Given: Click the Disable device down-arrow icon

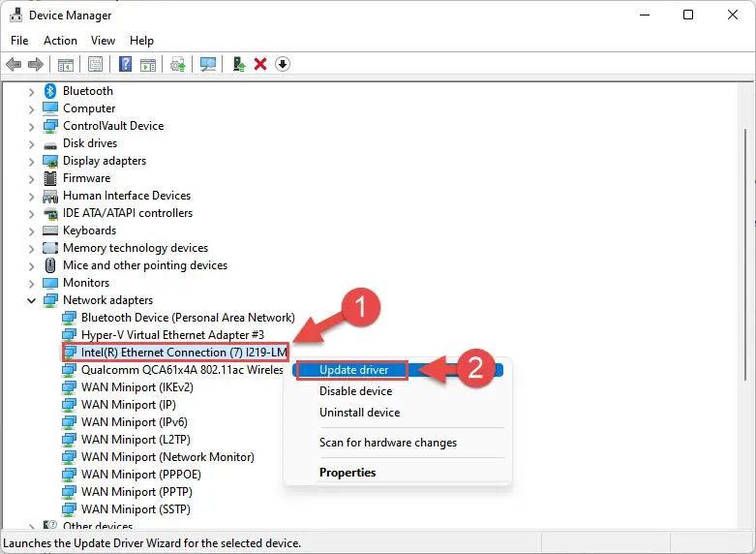Looking at the screenshot, I should [283, 64].
